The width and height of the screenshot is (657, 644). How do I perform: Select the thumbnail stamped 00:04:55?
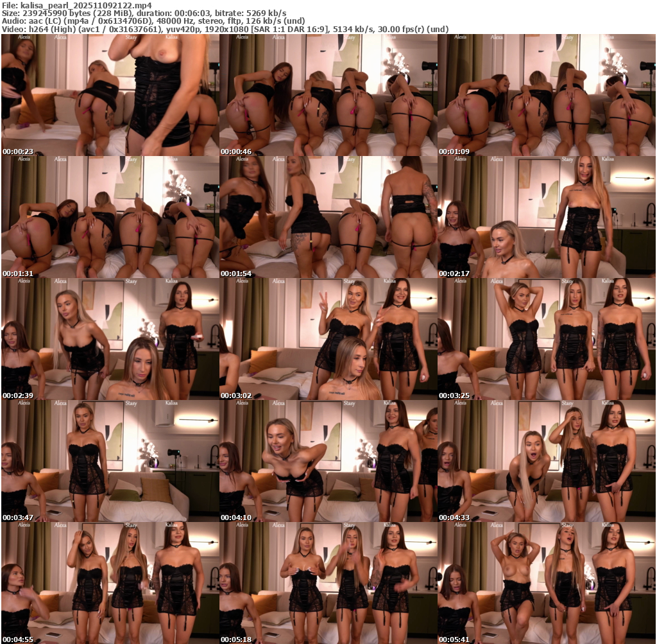(110, 583)
